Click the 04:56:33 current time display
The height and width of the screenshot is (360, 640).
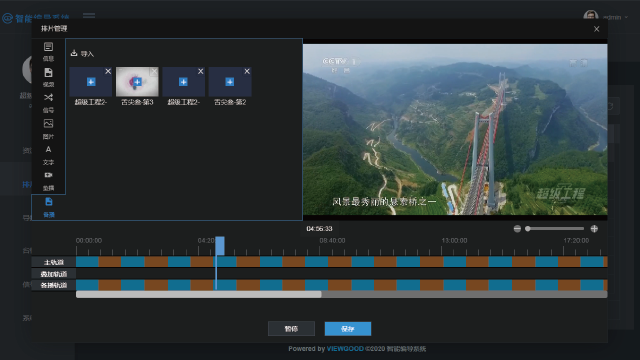(319, 229)
